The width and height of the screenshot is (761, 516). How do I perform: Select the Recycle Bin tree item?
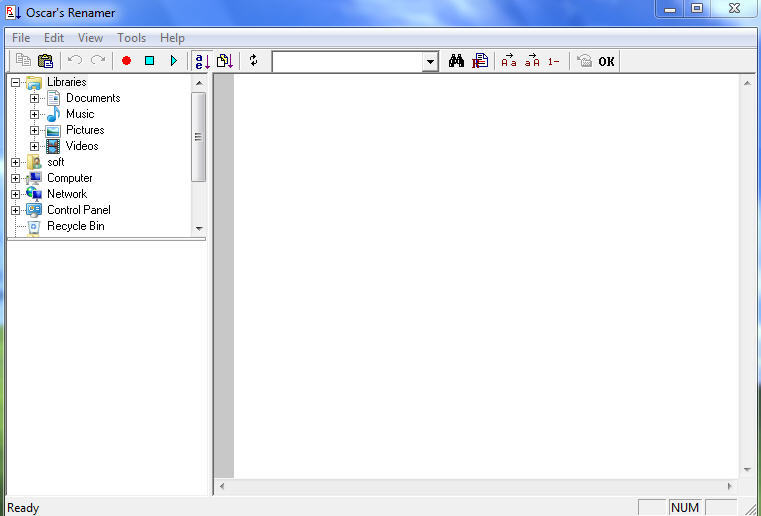pyautogui.click(x=75, y=226)
